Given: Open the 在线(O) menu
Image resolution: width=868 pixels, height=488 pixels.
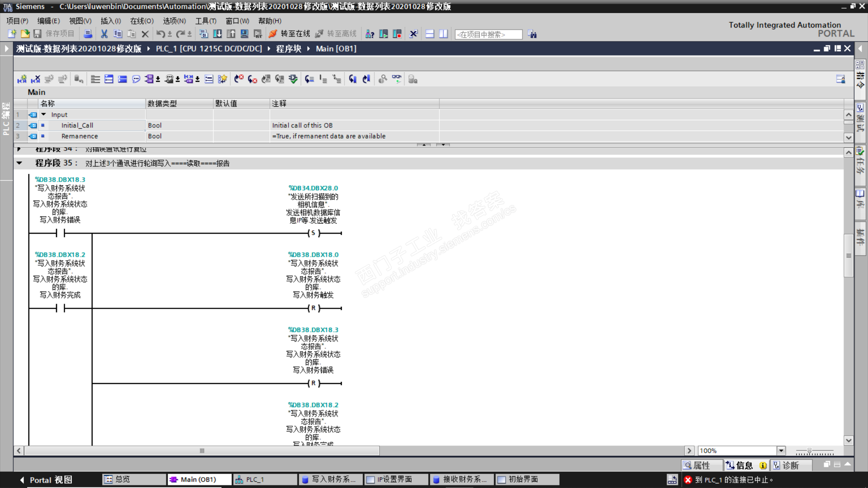Looking at the screenshot, I should (142, 21).
